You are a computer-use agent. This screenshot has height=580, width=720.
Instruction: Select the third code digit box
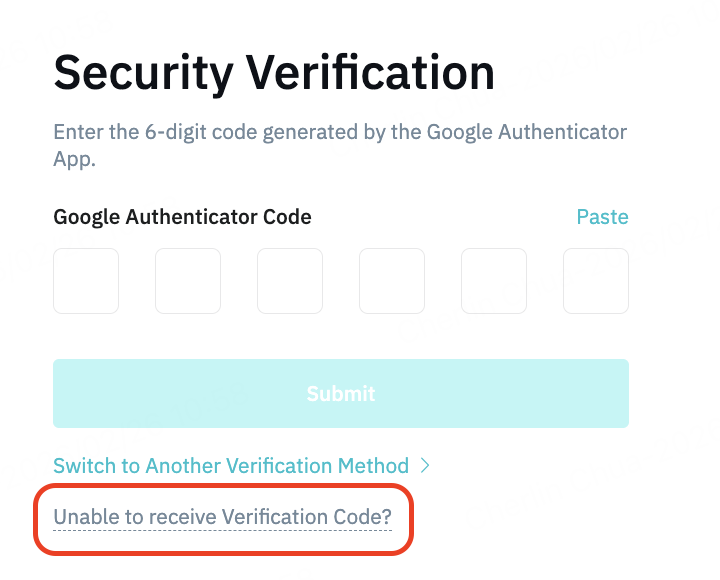click(290, 281)
